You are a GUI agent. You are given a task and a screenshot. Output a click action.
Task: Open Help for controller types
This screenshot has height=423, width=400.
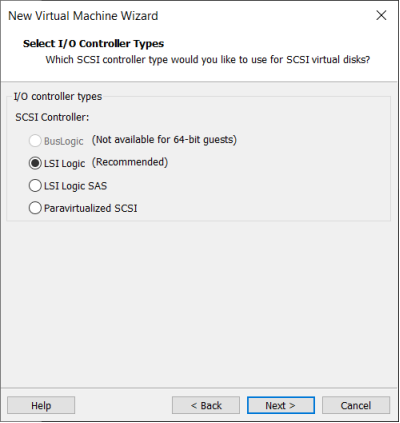(41, 405)
